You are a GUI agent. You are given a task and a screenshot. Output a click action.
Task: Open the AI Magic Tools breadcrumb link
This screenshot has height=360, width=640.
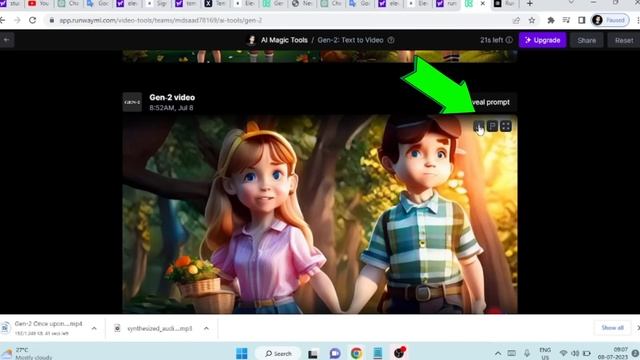coord(284,40)
